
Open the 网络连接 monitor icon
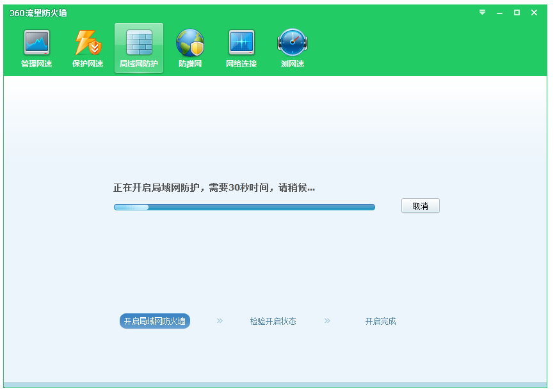[x=241, y=48]
